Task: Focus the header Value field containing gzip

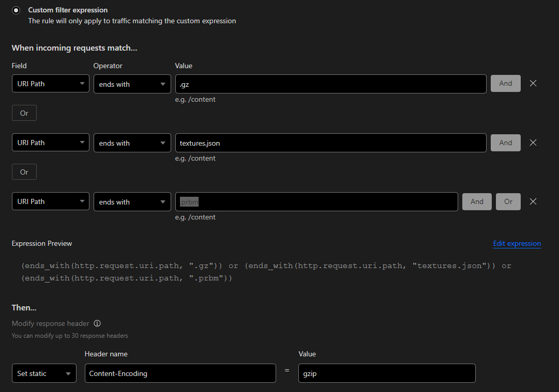Action: (x=386, y=373)
